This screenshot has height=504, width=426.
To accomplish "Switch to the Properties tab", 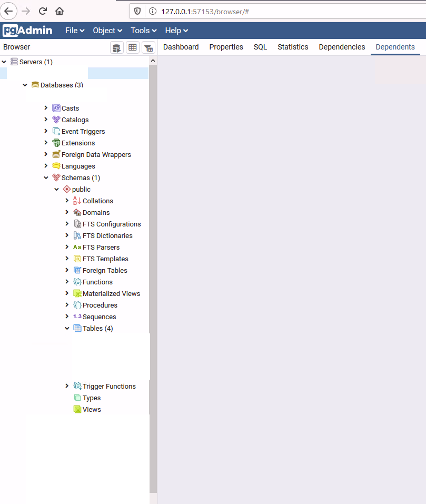I will (226, 47).
